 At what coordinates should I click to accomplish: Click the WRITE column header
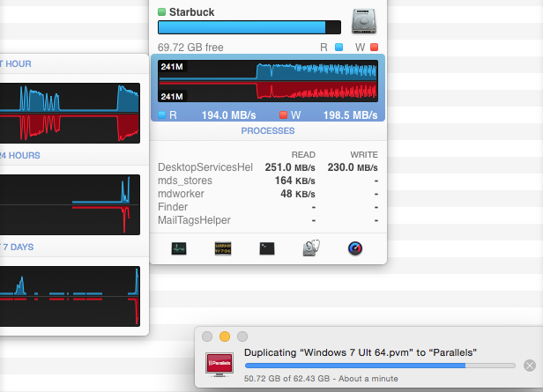pos(364,155)
